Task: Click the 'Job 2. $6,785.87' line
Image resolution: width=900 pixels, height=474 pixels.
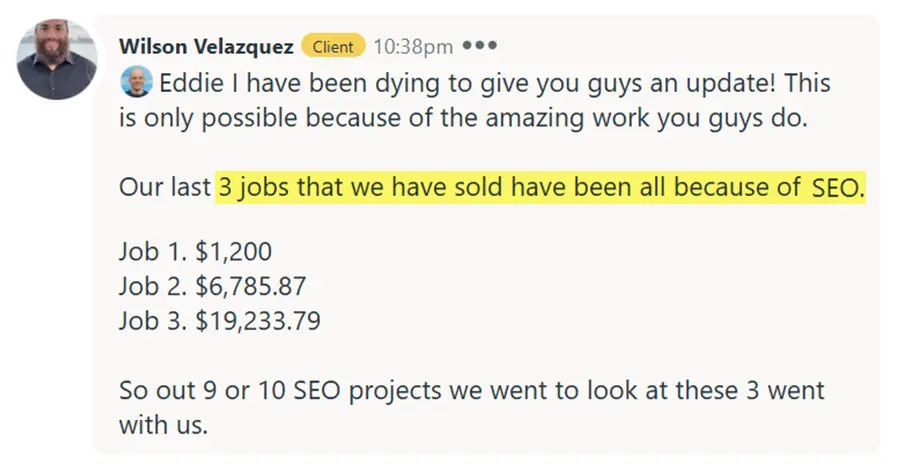Action: [x=212, y=288]
